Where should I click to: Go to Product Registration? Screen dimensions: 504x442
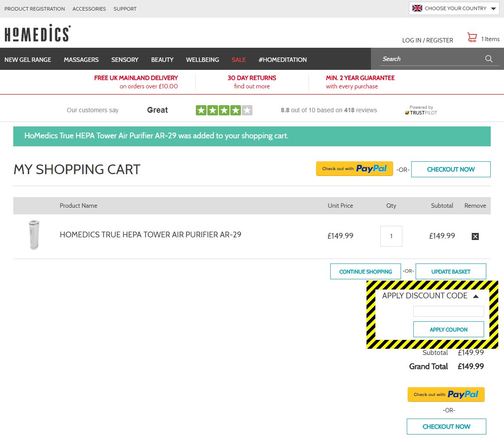point(34,9)
